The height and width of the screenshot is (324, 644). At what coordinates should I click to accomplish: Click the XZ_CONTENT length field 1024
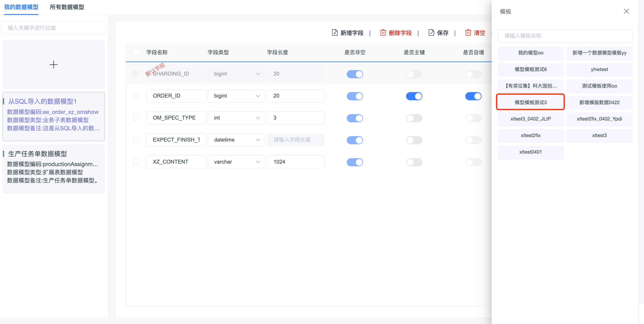[x=295, y=162]
